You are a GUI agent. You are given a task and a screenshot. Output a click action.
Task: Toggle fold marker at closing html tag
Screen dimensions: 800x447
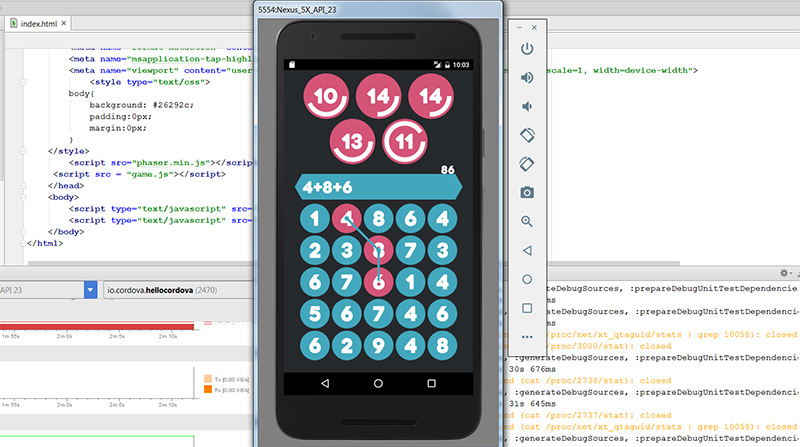tap(23, 243)
